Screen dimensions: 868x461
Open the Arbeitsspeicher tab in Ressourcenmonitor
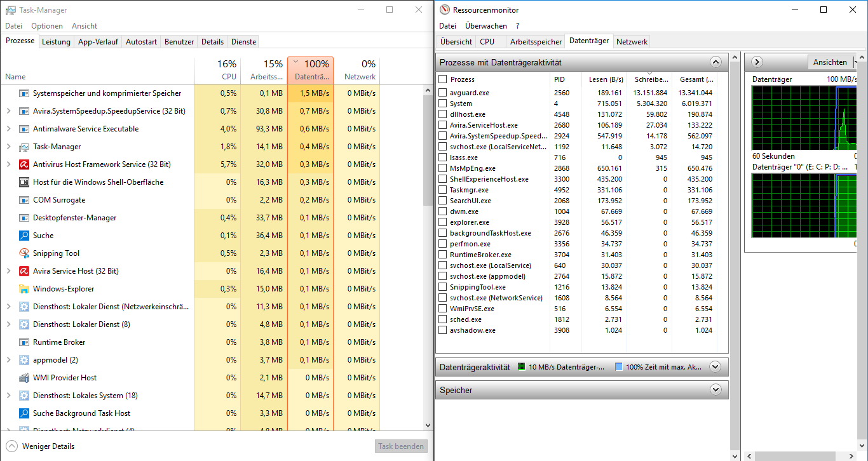[536, 42]
